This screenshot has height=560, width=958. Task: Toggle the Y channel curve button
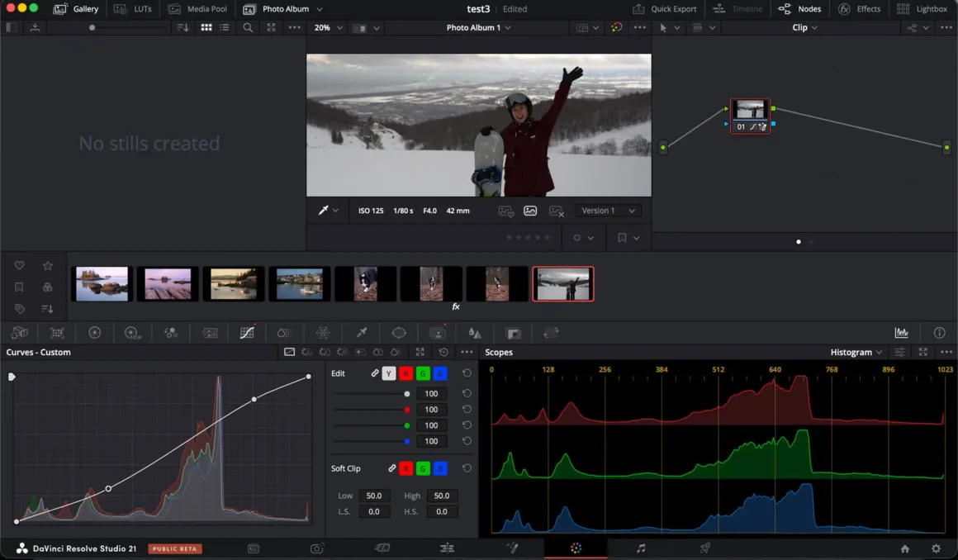coord(389,373)
